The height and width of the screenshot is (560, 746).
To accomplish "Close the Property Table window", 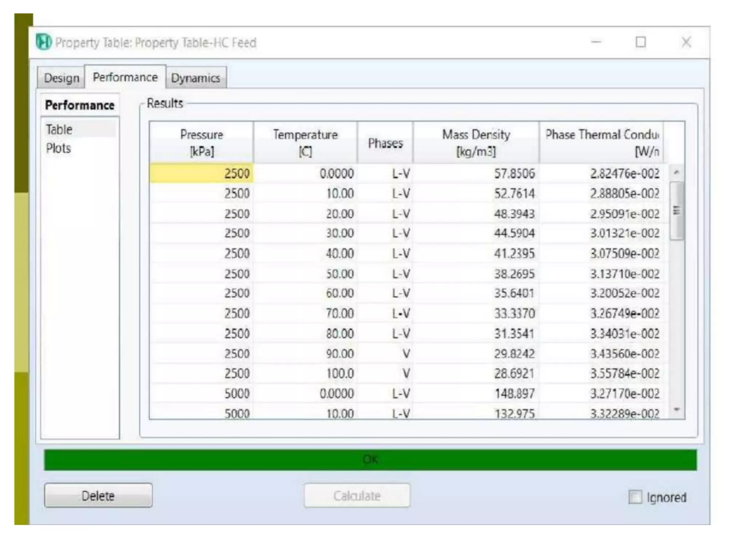I will [x=686, y=42].
